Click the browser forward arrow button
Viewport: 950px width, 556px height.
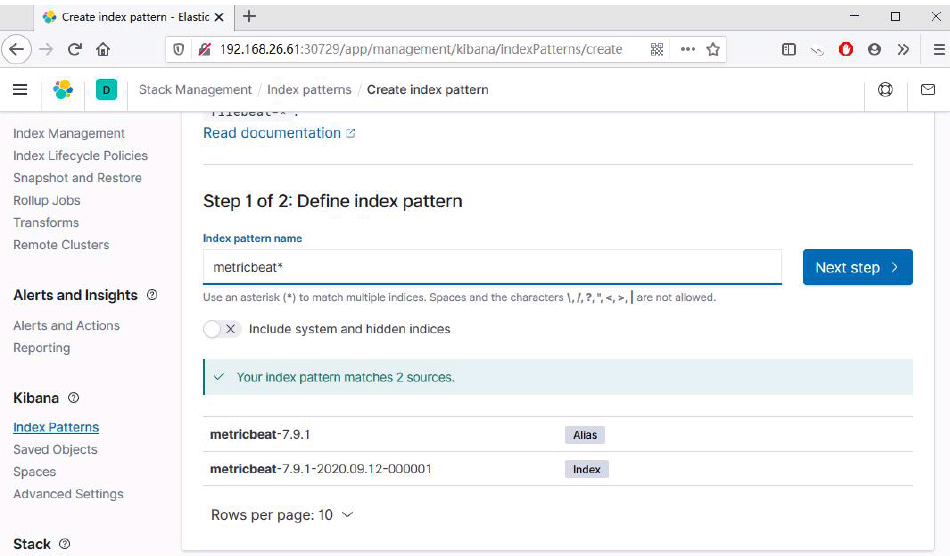click(x=46, y=49)
